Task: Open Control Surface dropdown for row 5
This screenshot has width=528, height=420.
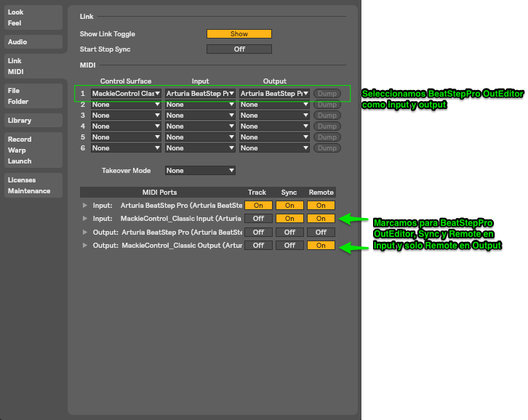Action: pos(126,137)
